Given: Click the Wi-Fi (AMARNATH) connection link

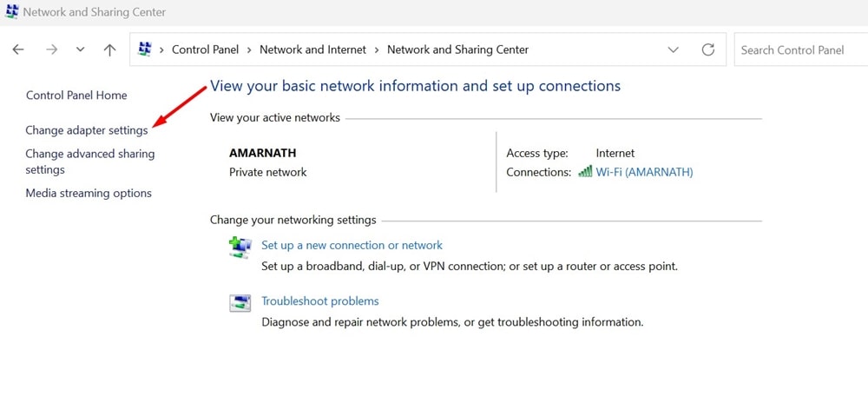Looking at the screenshot, I should point(644,172).
